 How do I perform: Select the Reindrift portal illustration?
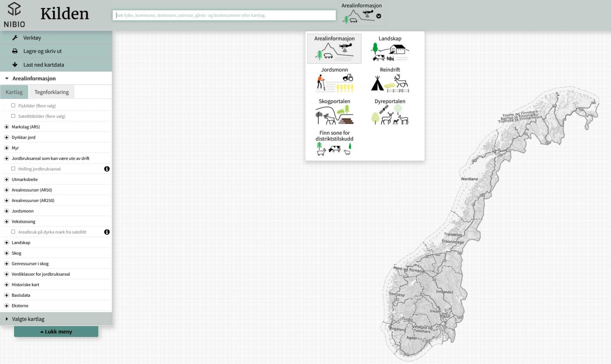390,83
